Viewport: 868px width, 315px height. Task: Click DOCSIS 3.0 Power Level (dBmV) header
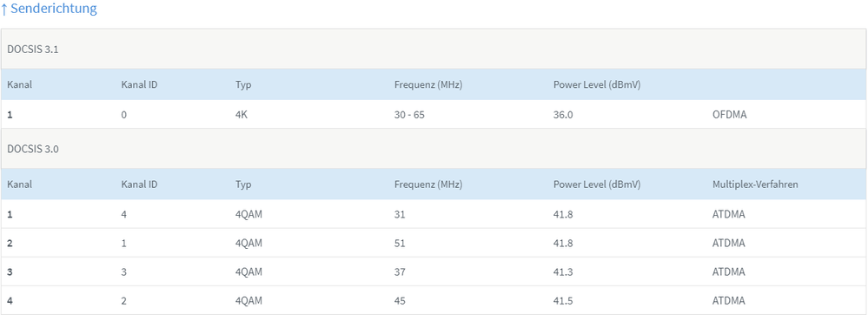click(x=597, y=184)
